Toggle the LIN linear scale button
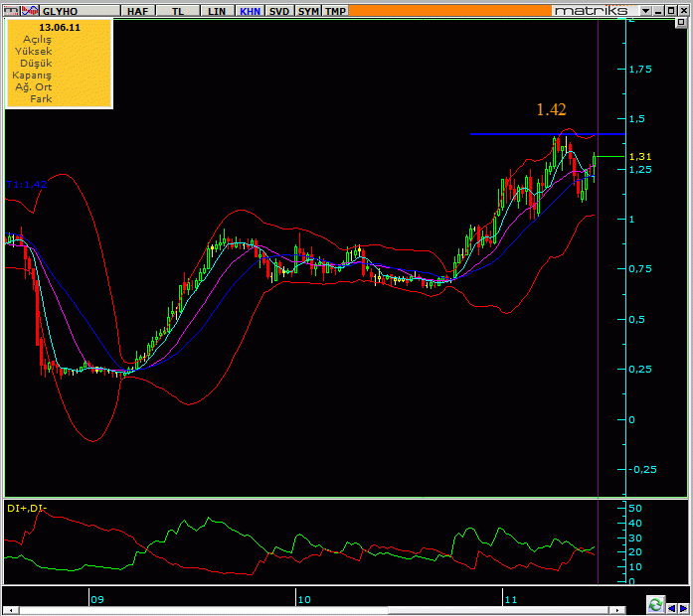The height and width of the screenshot is (616, 693). 213,10
